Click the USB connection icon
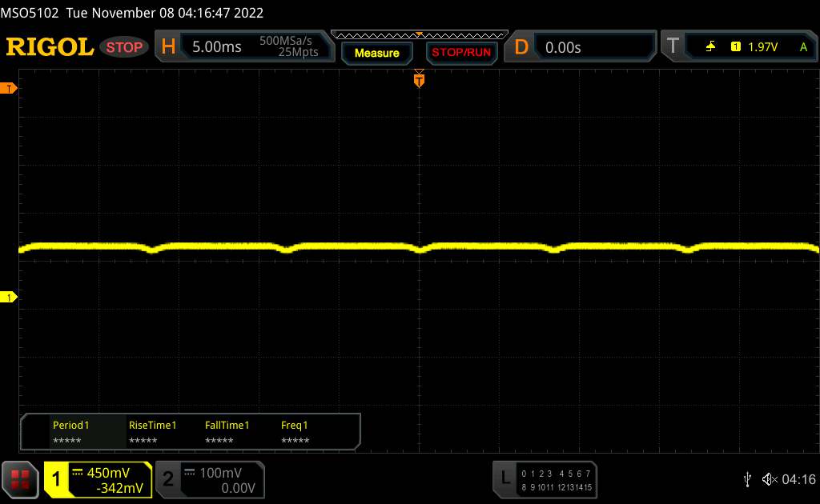820x504 pixels. (747, 479)
